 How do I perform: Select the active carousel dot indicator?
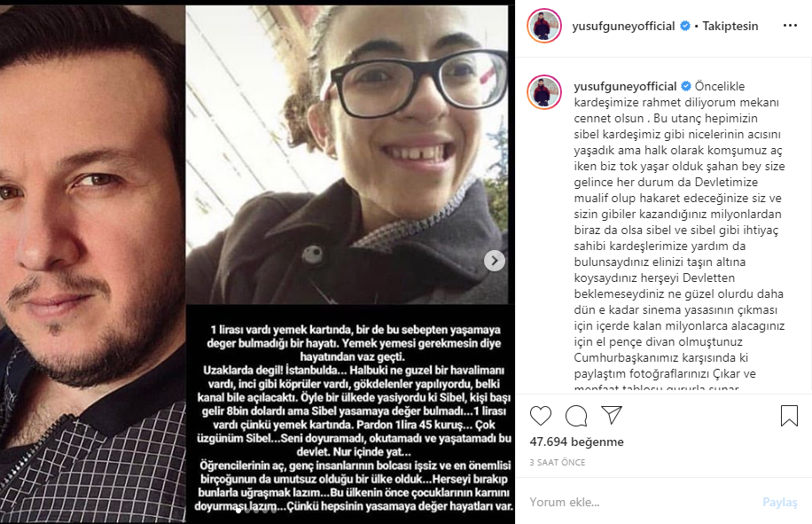(x=238, y=511)
